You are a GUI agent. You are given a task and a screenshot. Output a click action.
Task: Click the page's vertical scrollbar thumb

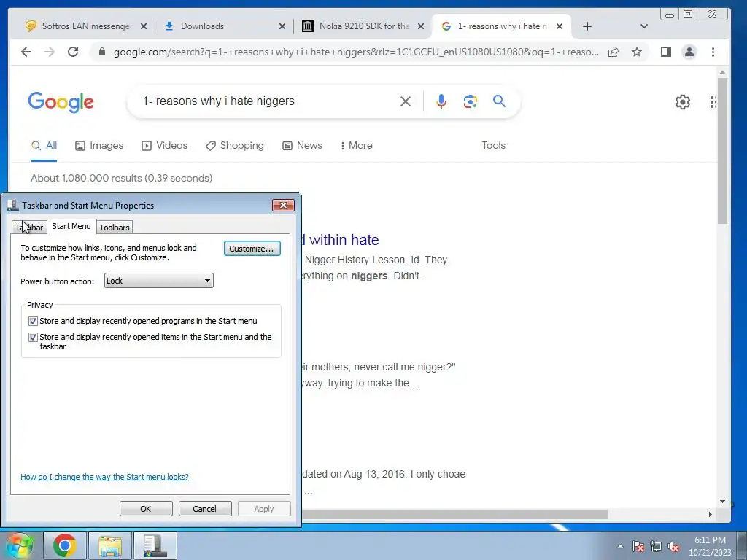[x=722, y=150]
